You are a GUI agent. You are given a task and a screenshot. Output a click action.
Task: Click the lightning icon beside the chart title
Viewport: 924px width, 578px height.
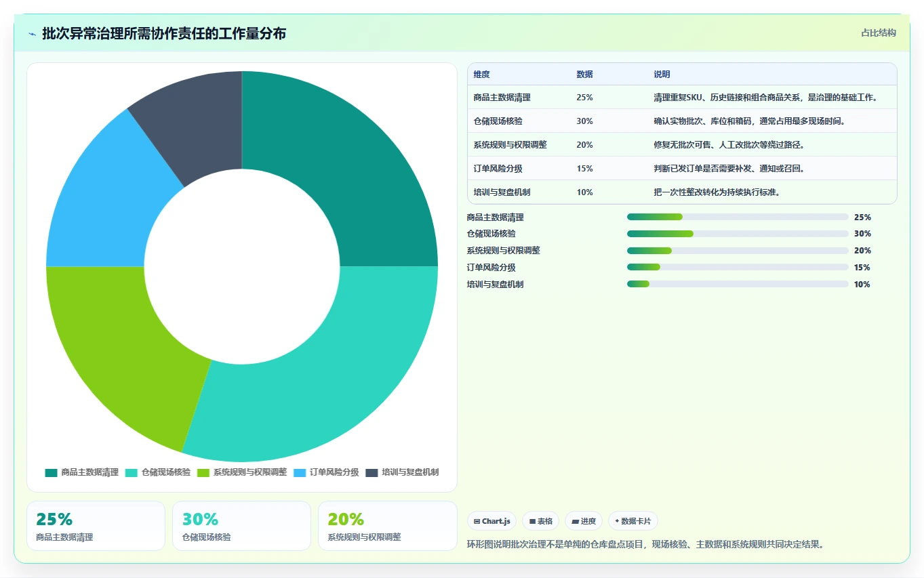32,34
